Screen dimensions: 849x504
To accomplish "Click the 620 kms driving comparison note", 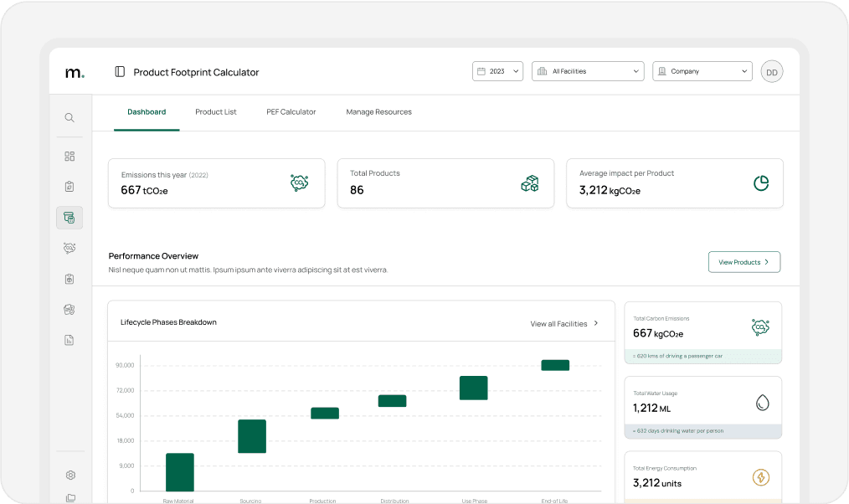I will point(677,356).
